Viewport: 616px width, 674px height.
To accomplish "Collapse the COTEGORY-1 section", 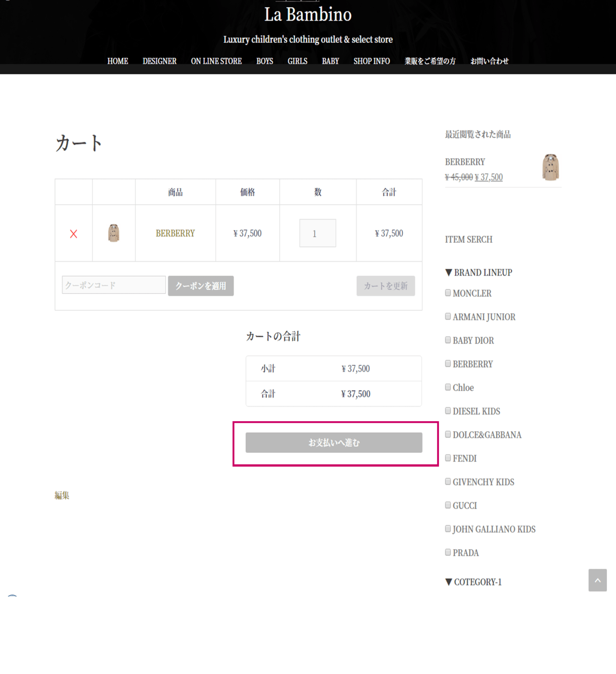I will pyautogui.click(x=474, y=582).
